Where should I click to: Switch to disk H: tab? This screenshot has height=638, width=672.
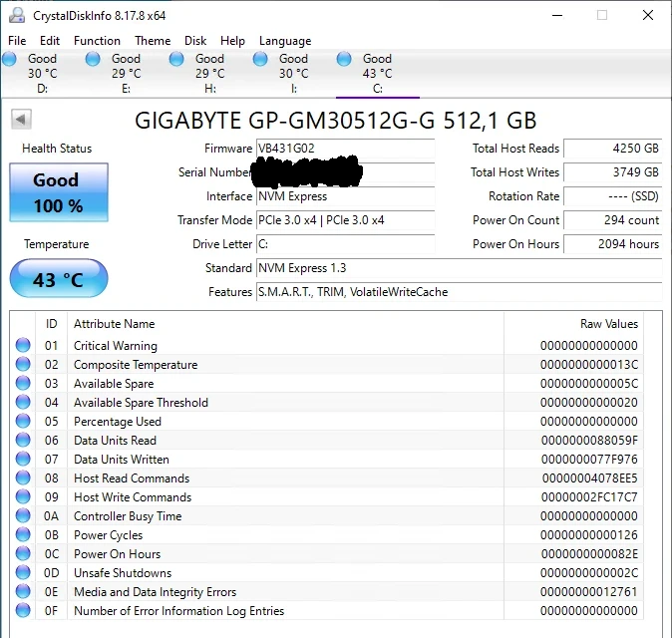pos(210,74)
